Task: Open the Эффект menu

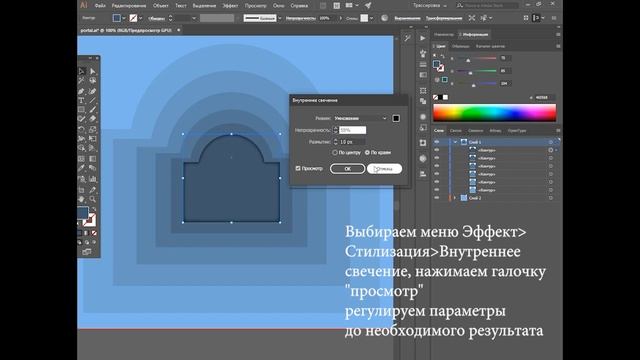Action: point(230,6)
